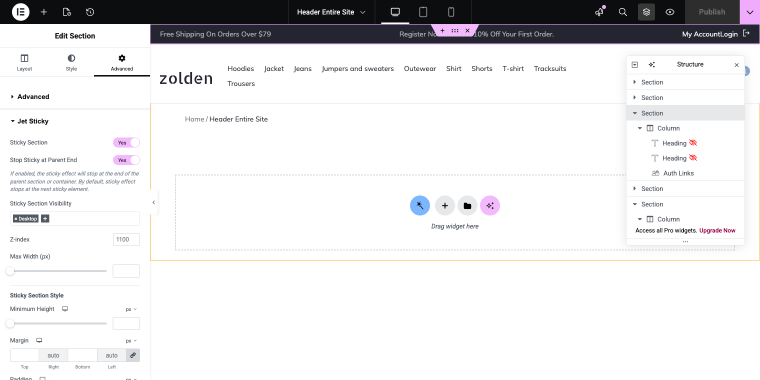
Task: Remove the Desktop tag from visibility field
Action: tap(16, 219)
